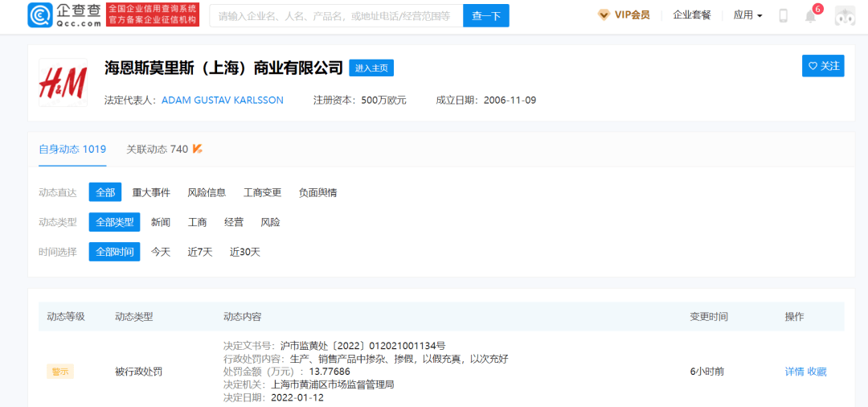Click the decision number 沪市监黄处 text
Viewport: 868px width, 407px height.
pos(362,346)
